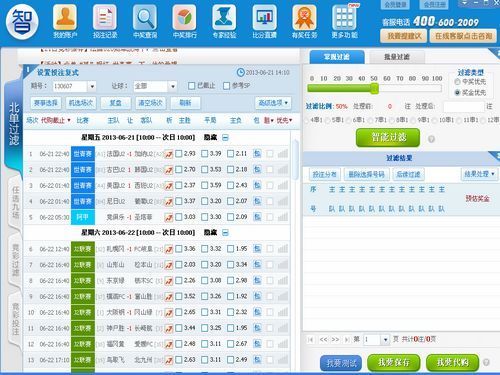
Task: Click 包 icon in match row 2
Action: 257,169
